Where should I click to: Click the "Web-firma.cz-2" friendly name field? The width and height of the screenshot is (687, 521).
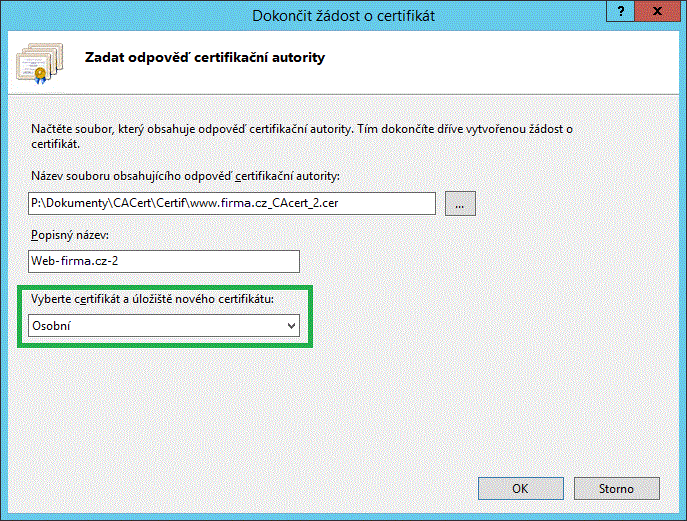coord(164,261)
